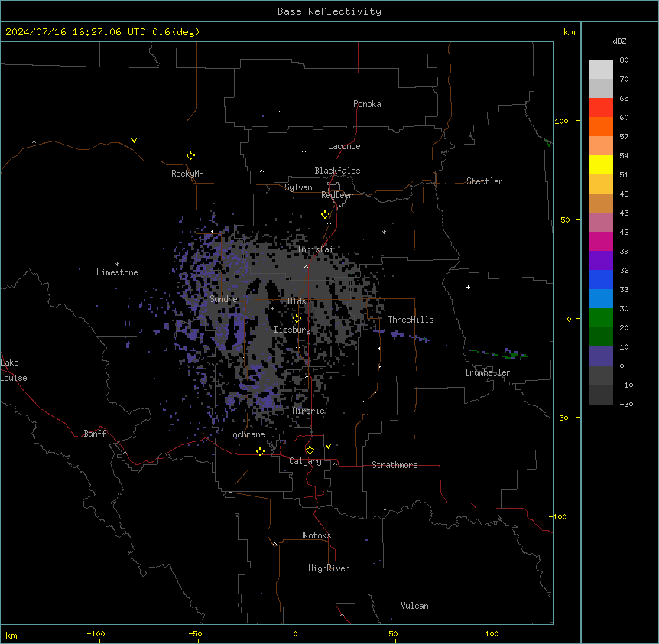Image resolution: width=659 pixels, height=644 pixels.
Task: Click the Sundre label
Action: pos(223,299)
